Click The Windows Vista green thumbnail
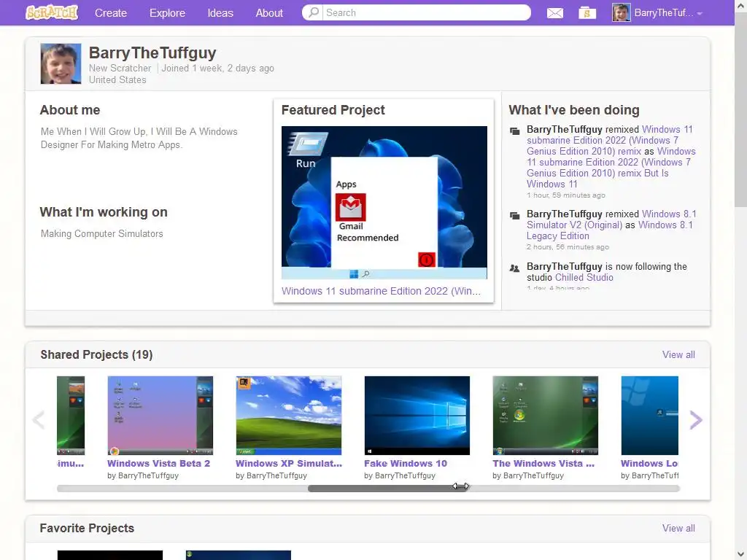Image resolution: width=747 pixels, height=560 pixels. [546, 415]
